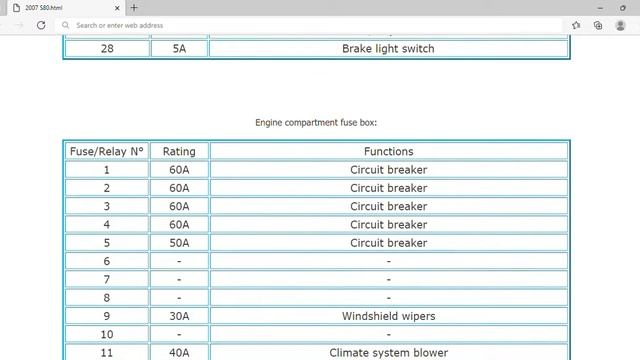This screenshot has height=360, width=640.
Task: Open the user profile icon
Action: click(x=620, y=25)
